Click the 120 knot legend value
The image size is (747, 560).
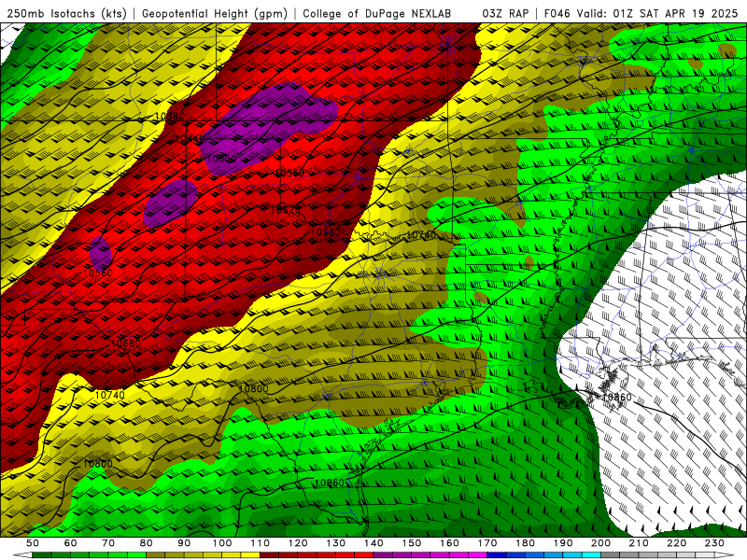tap(298, 543)
